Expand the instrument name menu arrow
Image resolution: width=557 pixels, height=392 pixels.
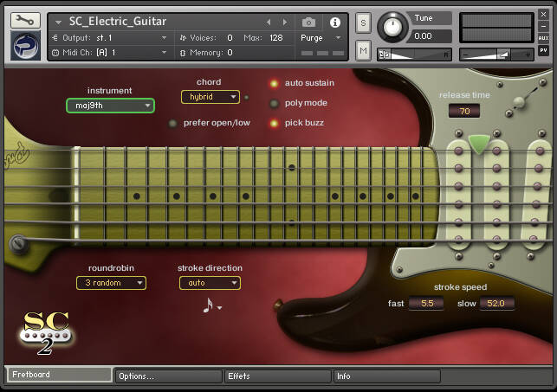(58, 22)
